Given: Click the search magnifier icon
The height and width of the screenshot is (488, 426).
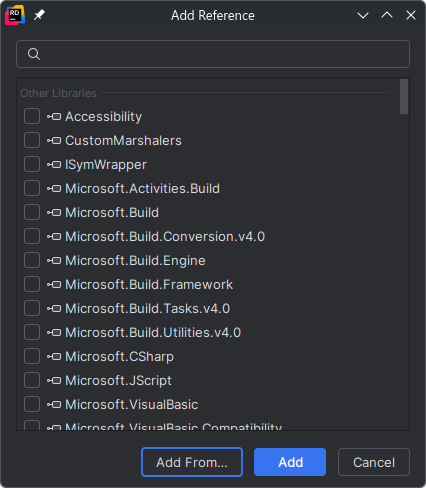Looking at the screenshot, I should pyautogui.click(x=34, y=54).
